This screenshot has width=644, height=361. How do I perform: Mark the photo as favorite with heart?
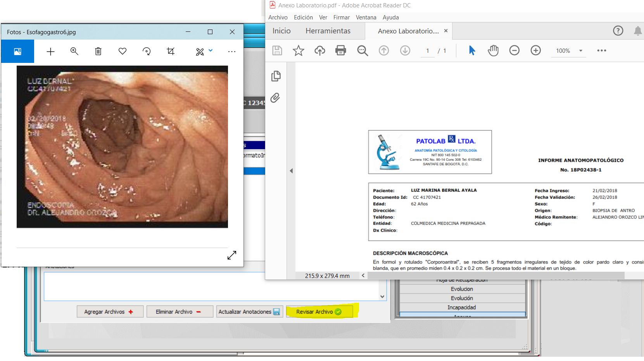pos(123,51)
